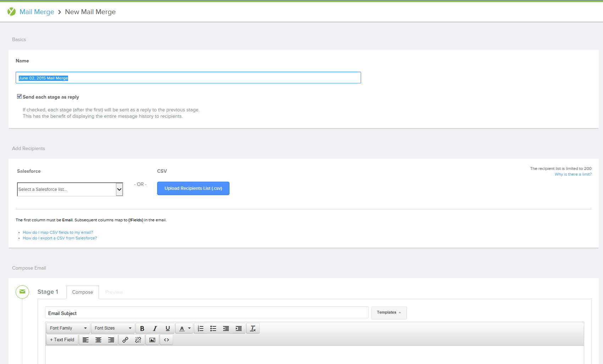This screenshot has height=364, width=603.
Task: Clear formatting with the Tx icon
Action: point(253,328)
